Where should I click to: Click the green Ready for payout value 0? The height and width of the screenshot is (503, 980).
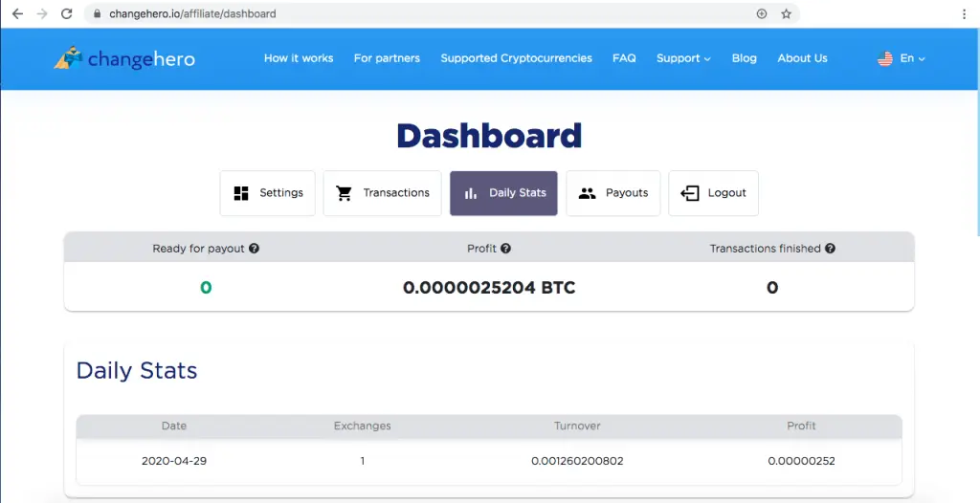pyautogui.click(x=206, y=288)
